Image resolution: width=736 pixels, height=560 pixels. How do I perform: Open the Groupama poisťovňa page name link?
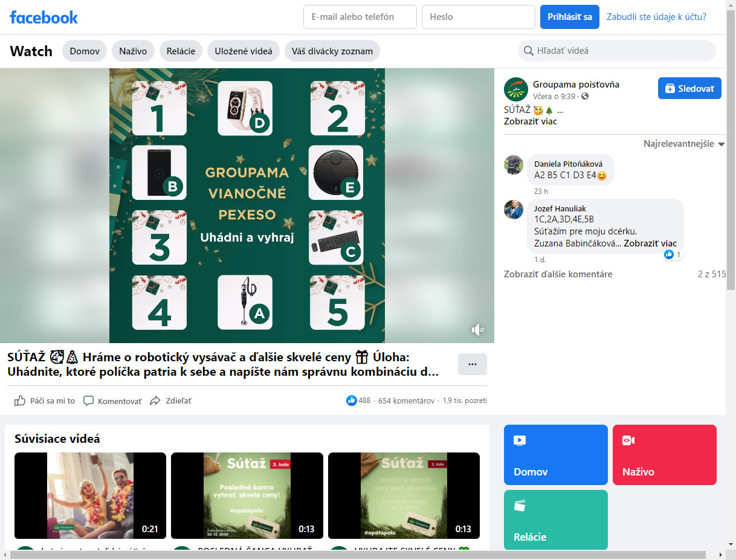tap(576, 85)
